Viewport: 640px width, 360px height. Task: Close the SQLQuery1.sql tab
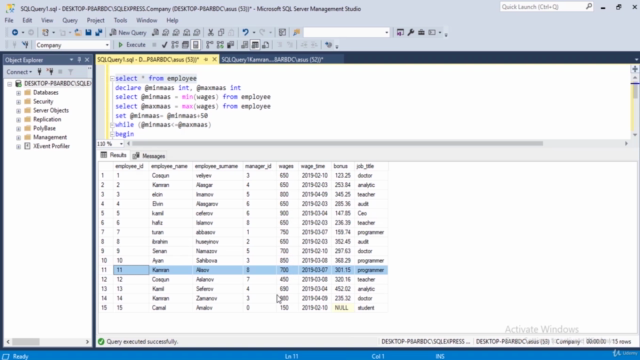click(x=214, y=60)
